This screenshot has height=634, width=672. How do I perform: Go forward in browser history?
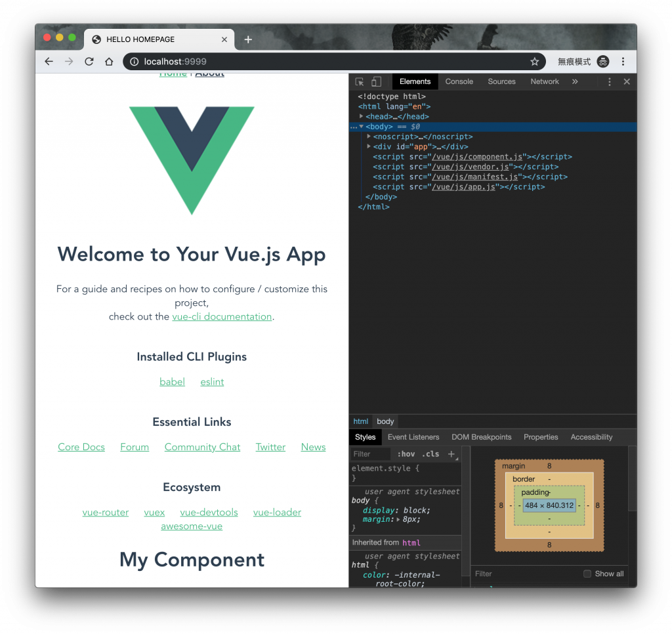(69, 61)
